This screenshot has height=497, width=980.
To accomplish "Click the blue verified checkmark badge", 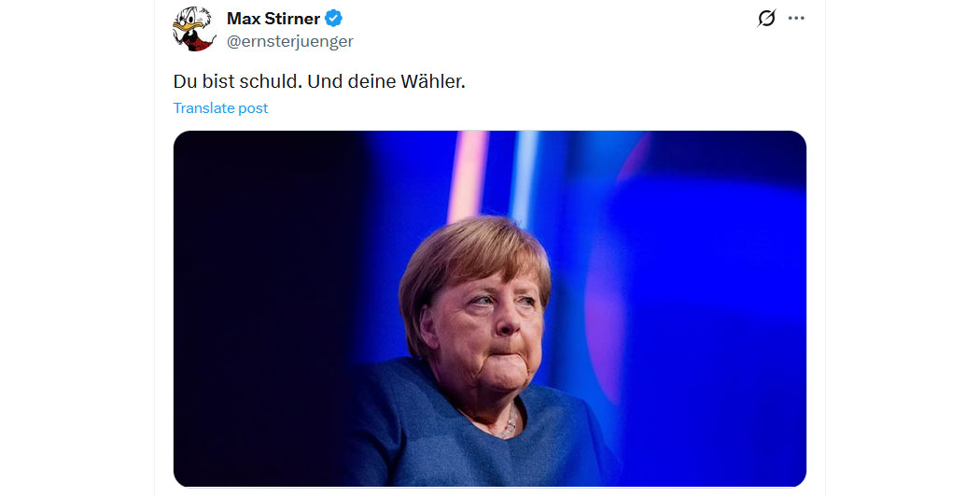I will (334, 19).
